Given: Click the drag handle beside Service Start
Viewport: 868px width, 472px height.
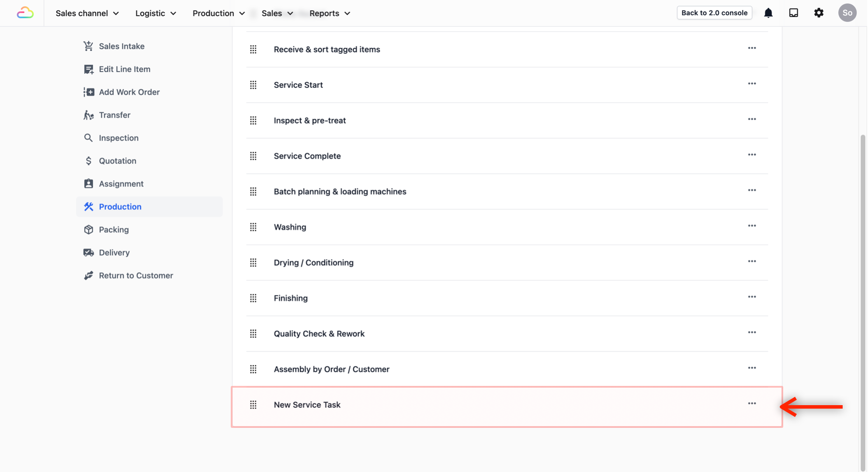Looking at the screenshot, I should (253, 85).
